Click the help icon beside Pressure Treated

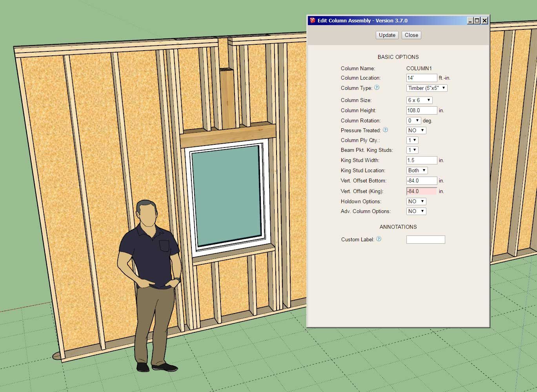pyautogui.click(x=385, y=130)
